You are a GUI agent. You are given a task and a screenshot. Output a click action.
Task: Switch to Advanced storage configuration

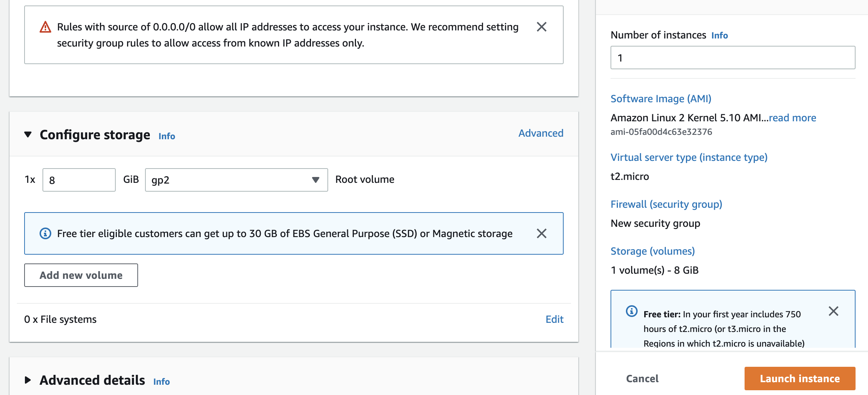coord(541,133)
